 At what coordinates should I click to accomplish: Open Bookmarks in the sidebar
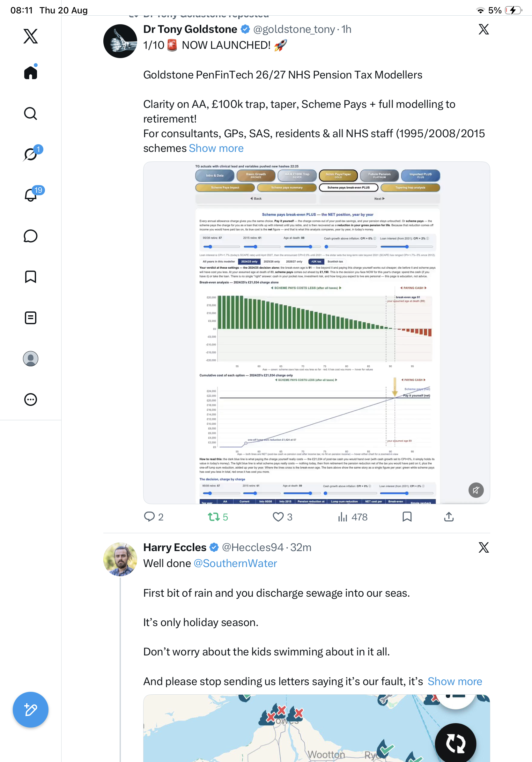(31, 277)
